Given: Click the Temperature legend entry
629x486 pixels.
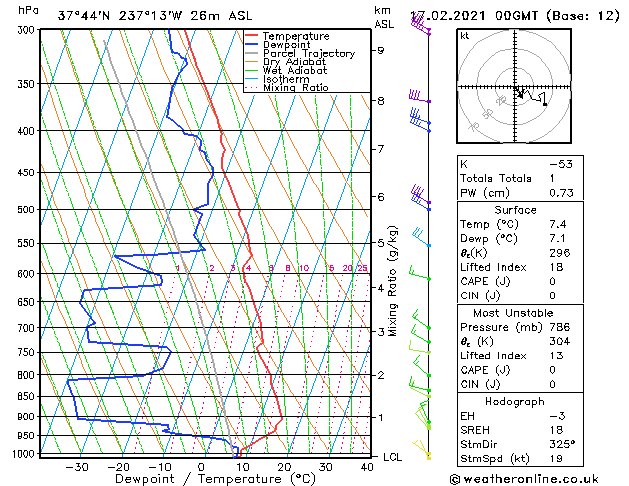Looking at the screenshot, I should (296, 36).
